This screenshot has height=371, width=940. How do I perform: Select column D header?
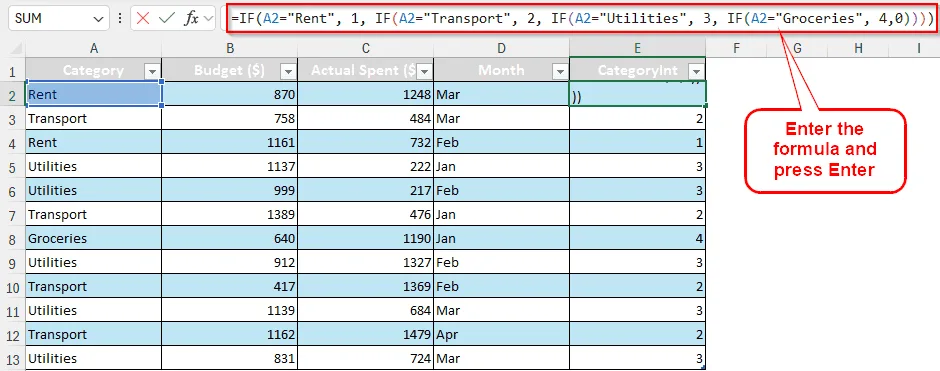click(501, 48)
